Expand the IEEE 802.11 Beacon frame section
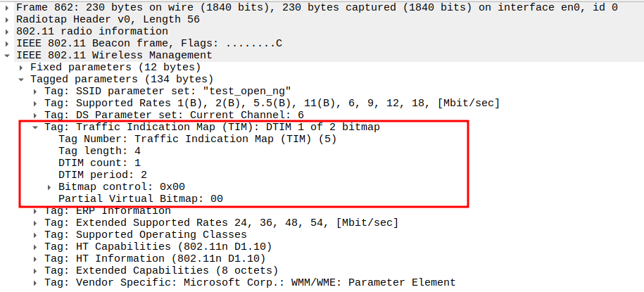 pyautogui.click(x=8, y=43)
